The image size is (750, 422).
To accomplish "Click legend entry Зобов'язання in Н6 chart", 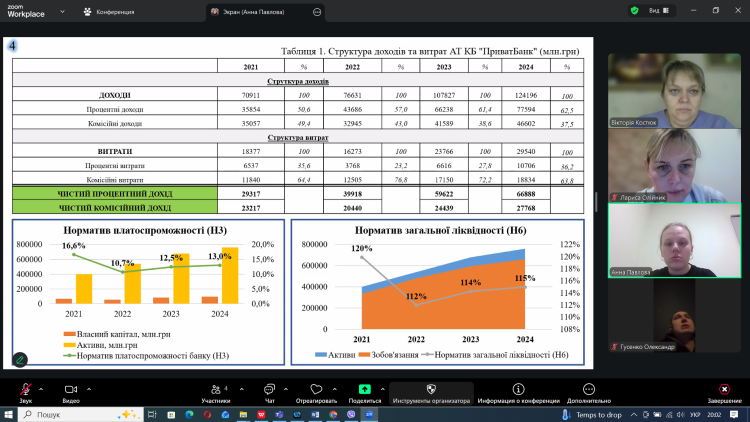I will (388, 355).
